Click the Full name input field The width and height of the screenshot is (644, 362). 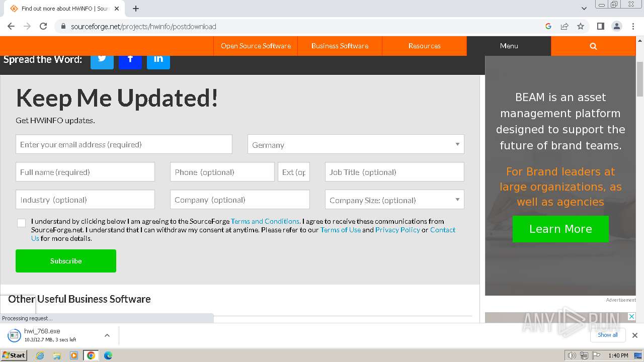85,172
